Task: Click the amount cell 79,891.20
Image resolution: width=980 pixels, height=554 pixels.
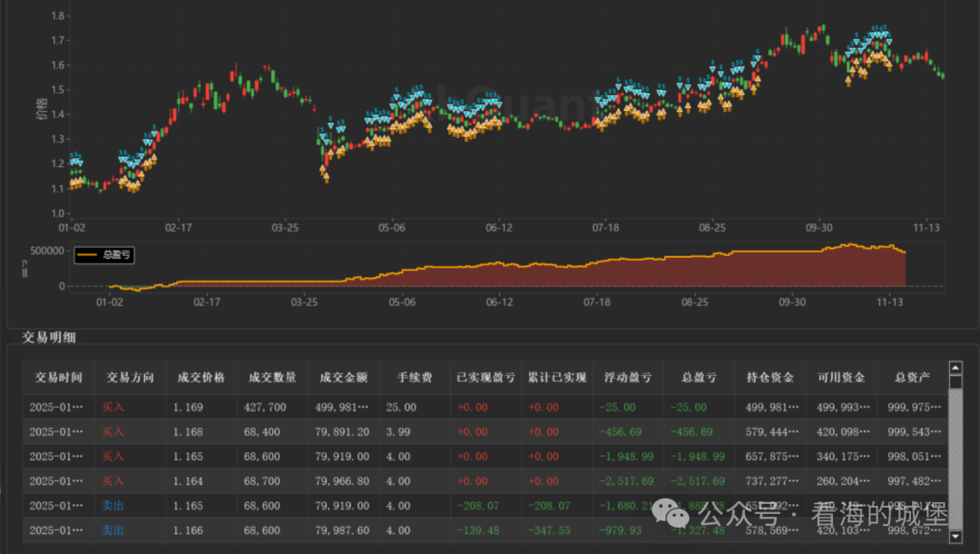Action: coord(342,432)
